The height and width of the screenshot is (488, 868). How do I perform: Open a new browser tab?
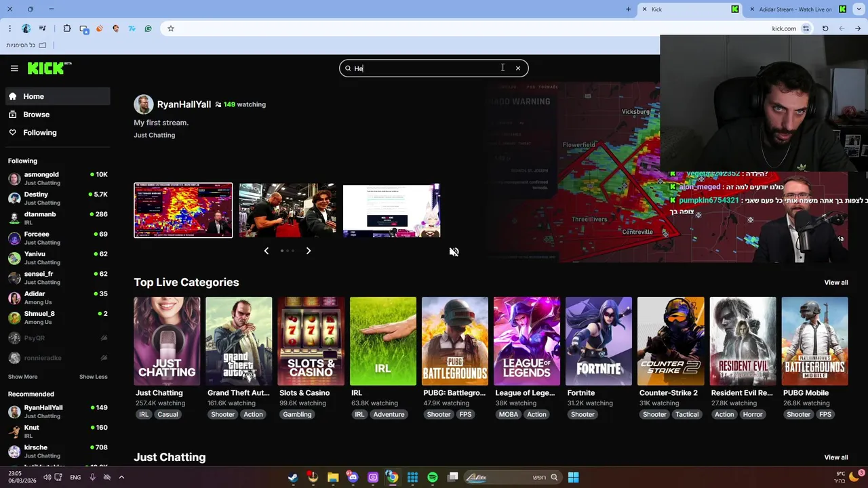pyautogui.click(x=628, y=9)
